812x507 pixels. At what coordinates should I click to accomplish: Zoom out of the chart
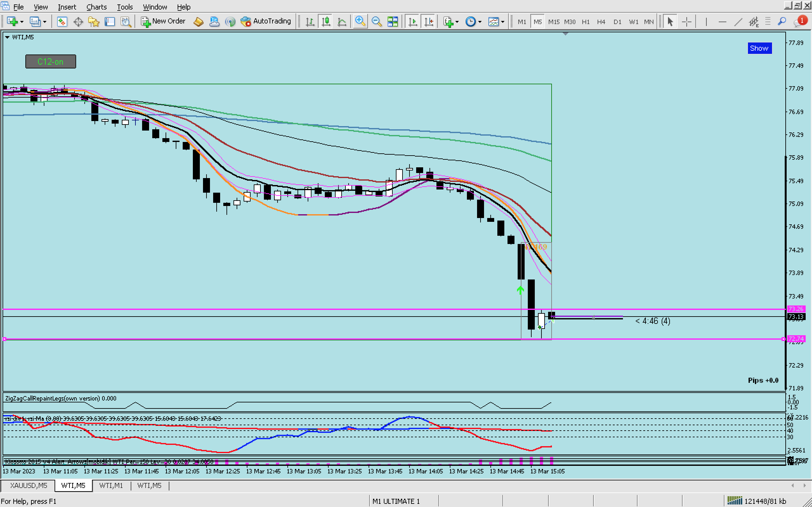(x=377, y=22)
